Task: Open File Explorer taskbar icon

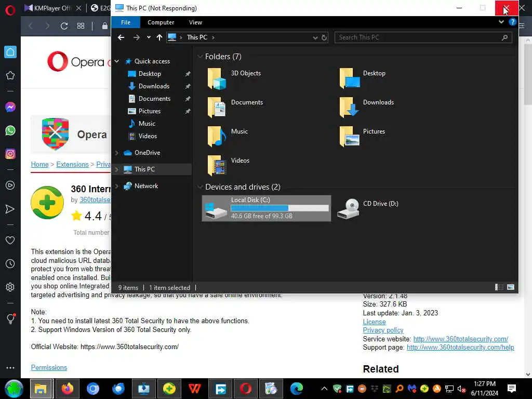Action: [x=41, y=389]
